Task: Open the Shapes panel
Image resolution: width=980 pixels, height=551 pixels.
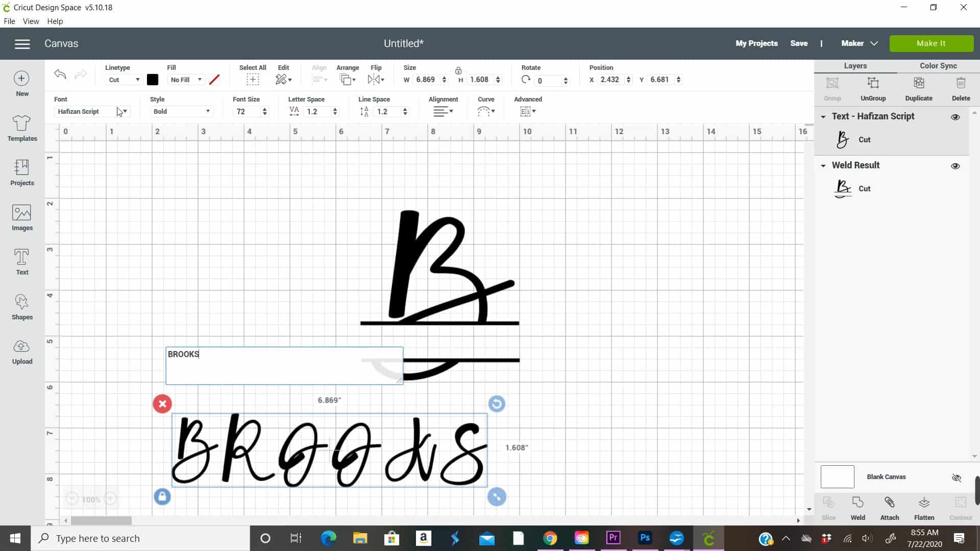Action: tap(22, 307)
